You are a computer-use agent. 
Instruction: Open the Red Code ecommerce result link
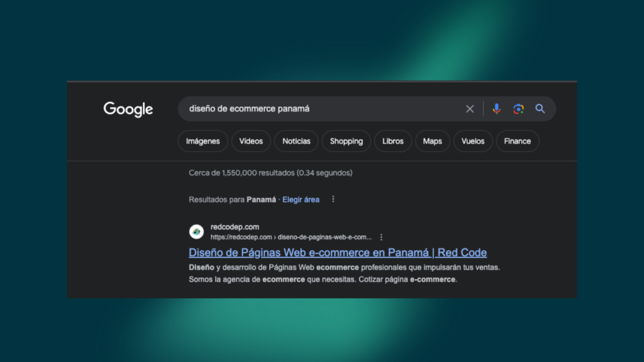click(x=337, y=252)
